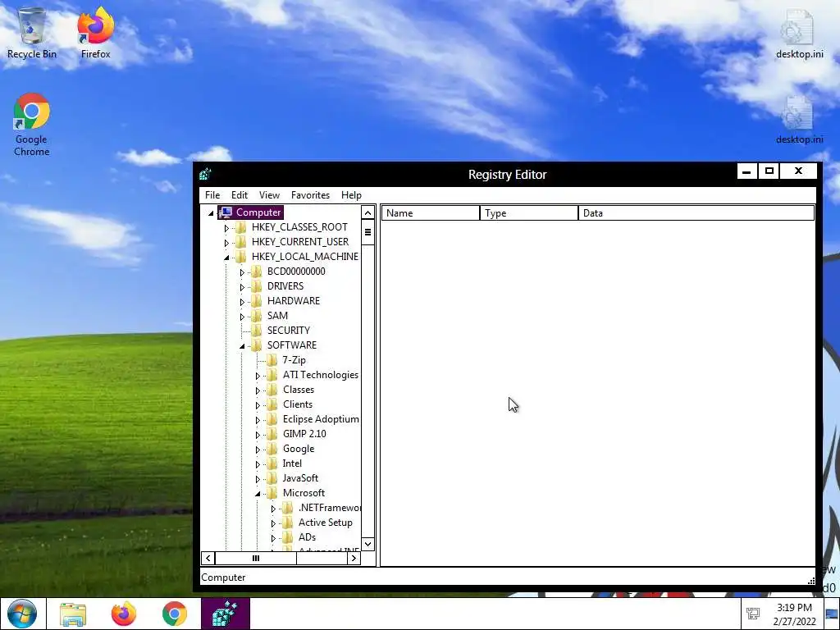Open the Windows Start button
The height and width of the screenshot is (630, 840).
pos(22,614)
